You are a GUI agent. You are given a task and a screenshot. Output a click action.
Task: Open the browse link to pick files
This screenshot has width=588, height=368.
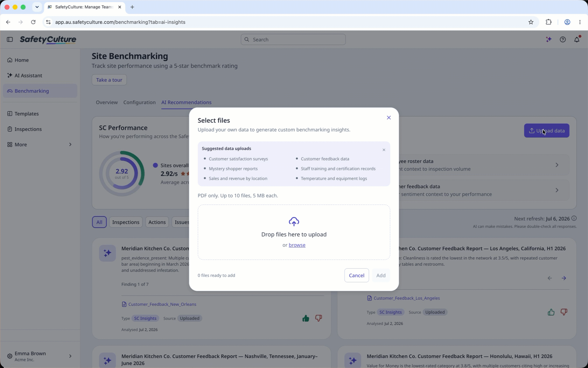coord(297,245)
